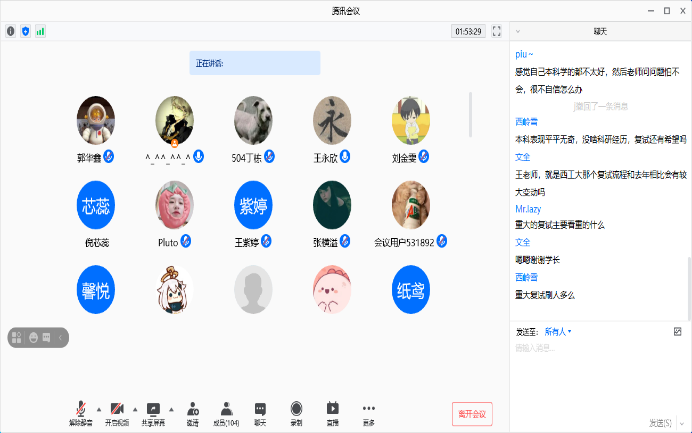Open the 更多 more options menu
The image size is (692, 433).
[x=369, y=412]
